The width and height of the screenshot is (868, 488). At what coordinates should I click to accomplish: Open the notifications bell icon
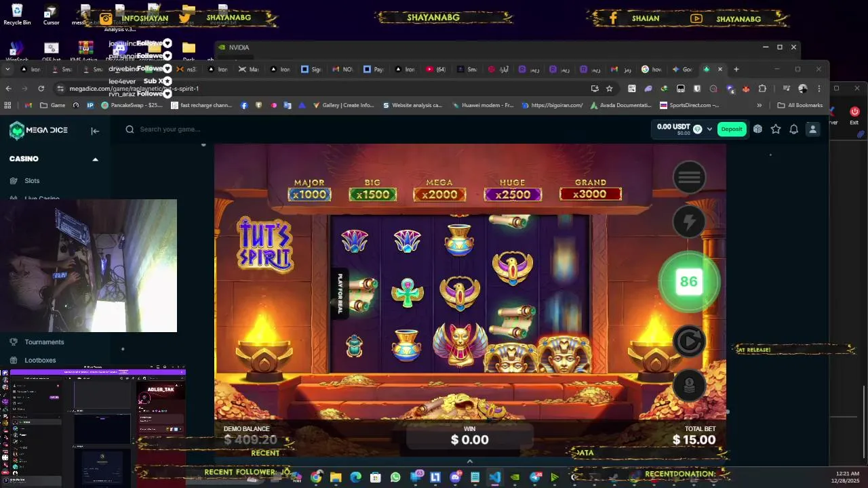pos(793,129)
